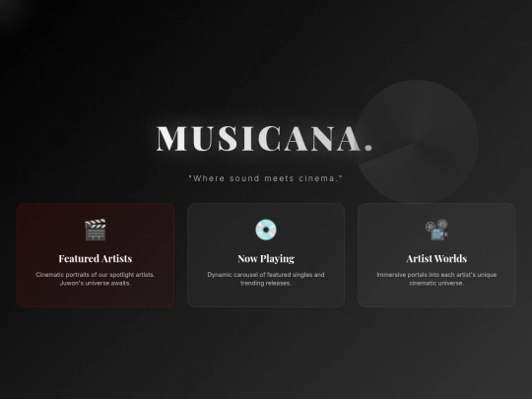Click the "Juwon's universe awaits." text line
The width and height of the screenshot is (532, 399).
[x=96, y=283]
